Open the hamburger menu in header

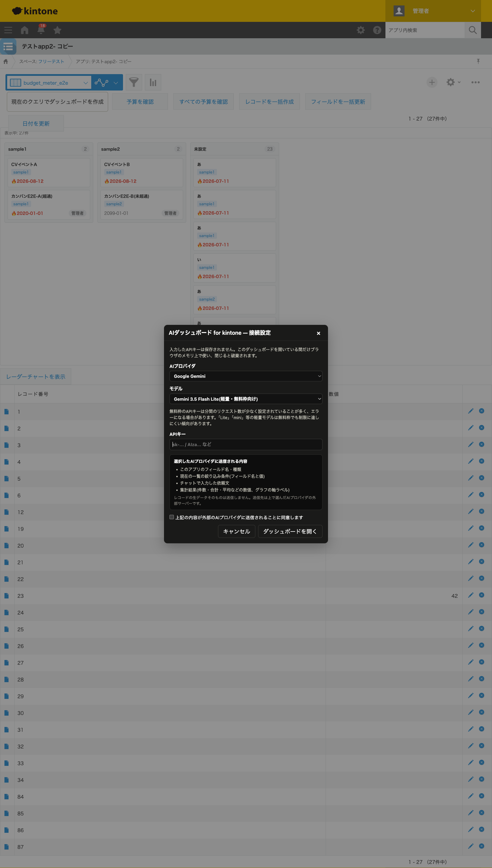(8, 30)
